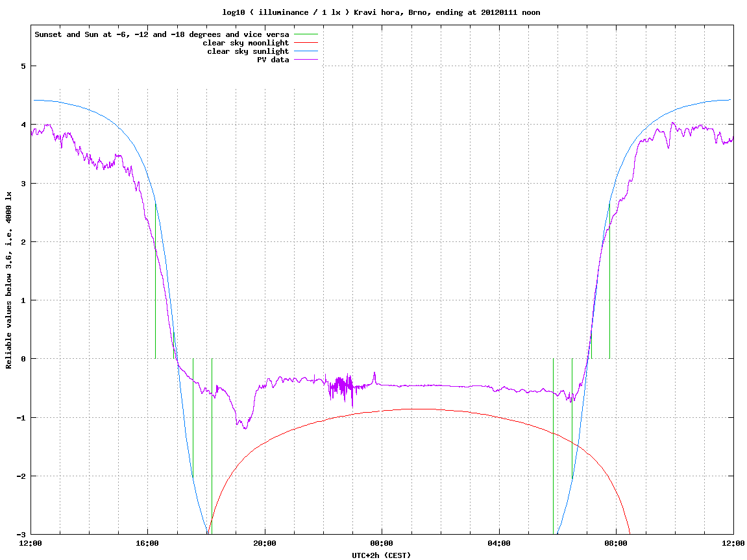Viewport: 747px width, 560px height.
Task: Click the first green sunset marker line after 16:00
Action: point(155,281)
